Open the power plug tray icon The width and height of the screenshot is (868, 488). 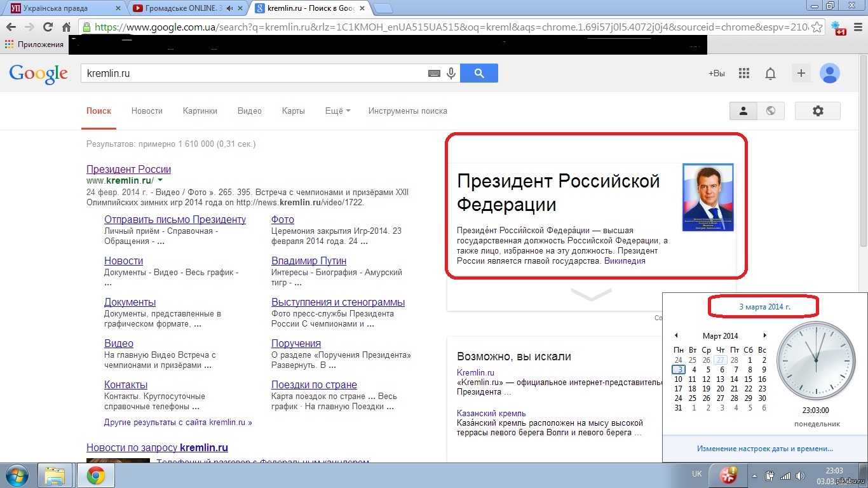[x=770, y=475]
